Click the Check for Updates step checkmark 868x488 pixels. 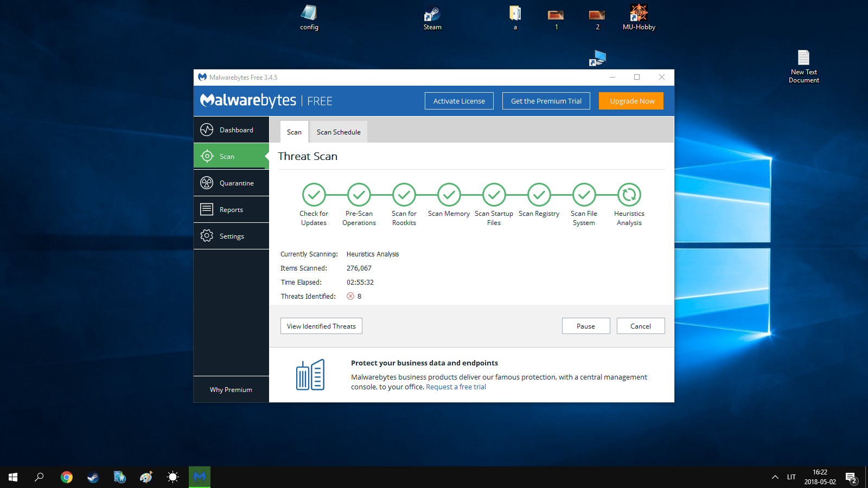[314, 195]
